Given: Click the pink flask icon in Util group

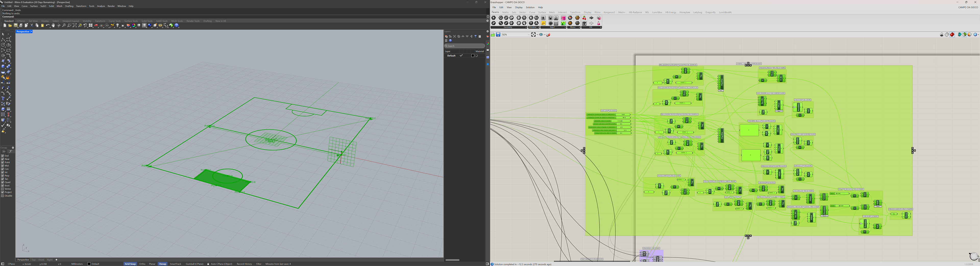Looking at the screenshot, I should click(599, 23).
